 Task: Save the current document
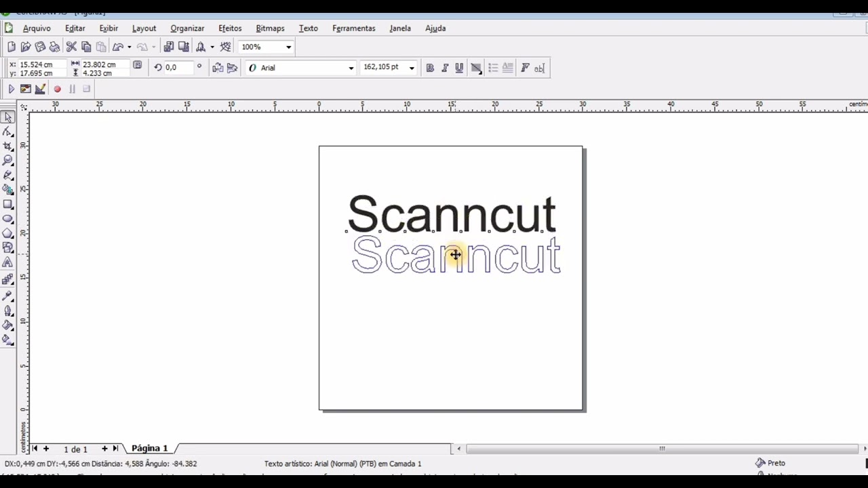tap(40, 47)
